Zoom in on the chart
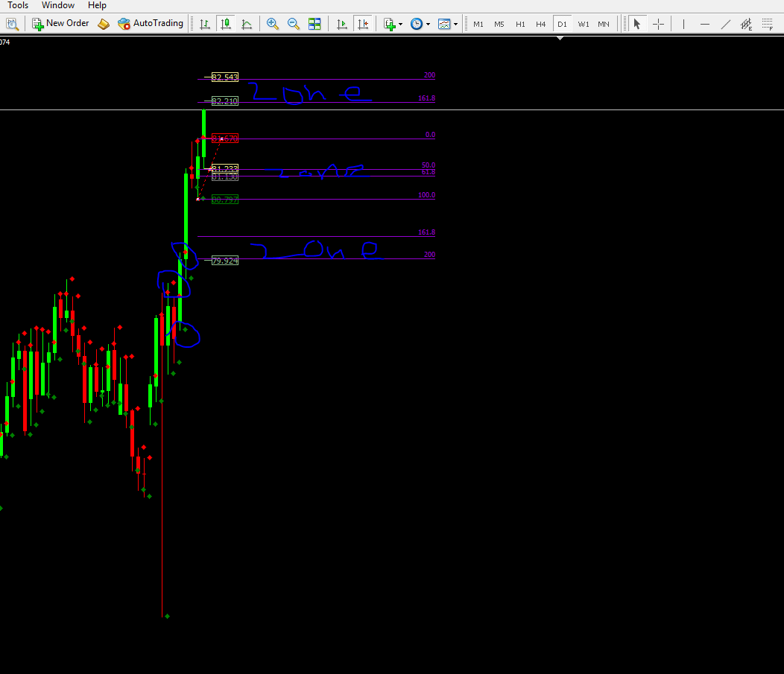 tap(273, 23)
